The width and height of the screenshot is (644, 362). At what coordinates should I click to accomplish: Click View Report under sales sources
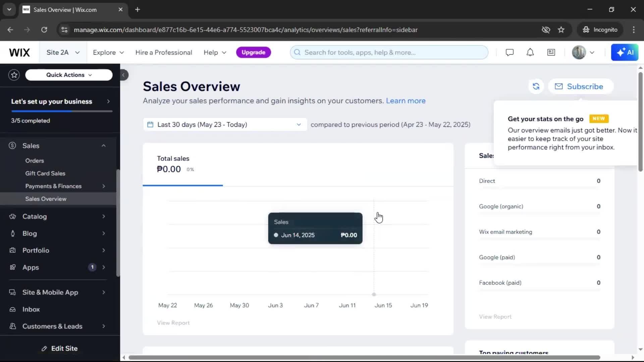tap(495, 317)
